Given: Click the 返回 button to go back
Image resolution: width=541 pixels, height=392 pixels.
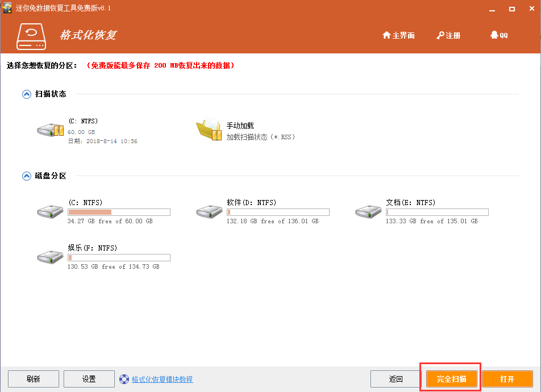Looking at the screenshot, I should tap(395, 378).
